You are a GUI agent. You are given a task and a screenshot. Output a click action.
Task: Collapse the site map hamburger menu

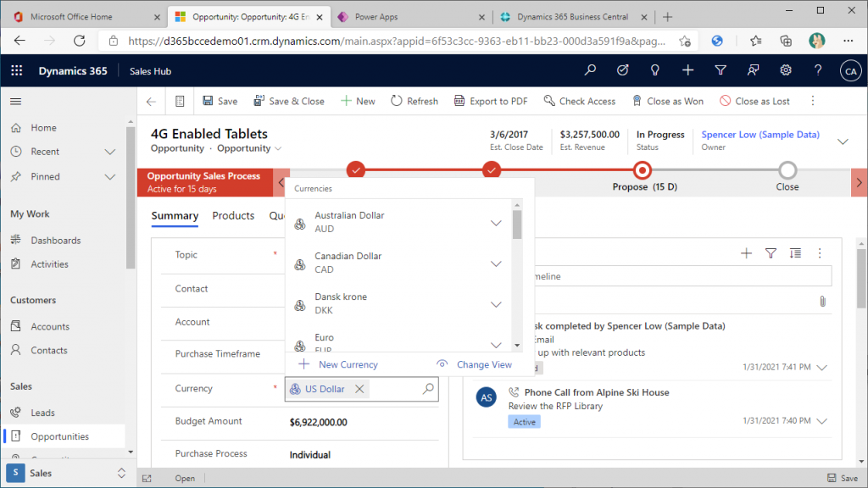[x=15, y=102]
